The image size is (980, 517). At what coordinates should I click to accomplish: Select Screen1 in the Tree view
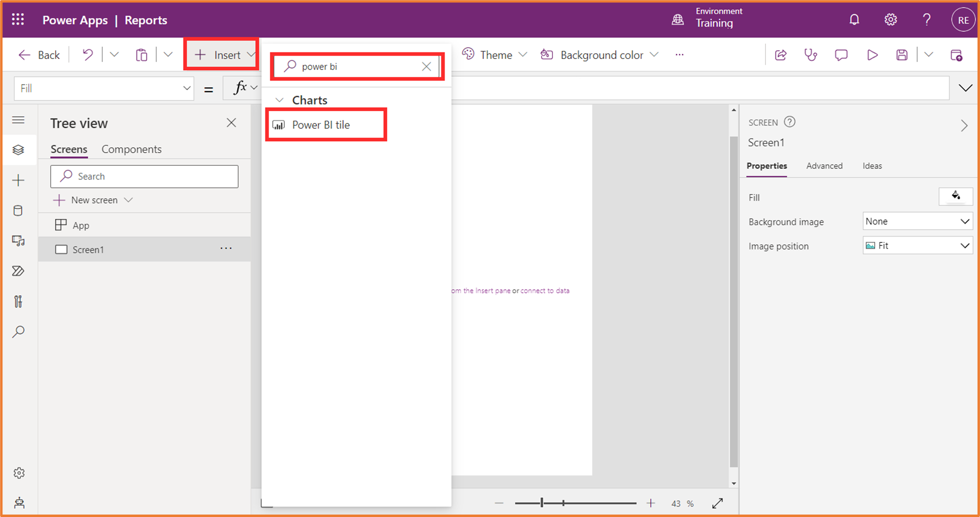tap(88, 249)
